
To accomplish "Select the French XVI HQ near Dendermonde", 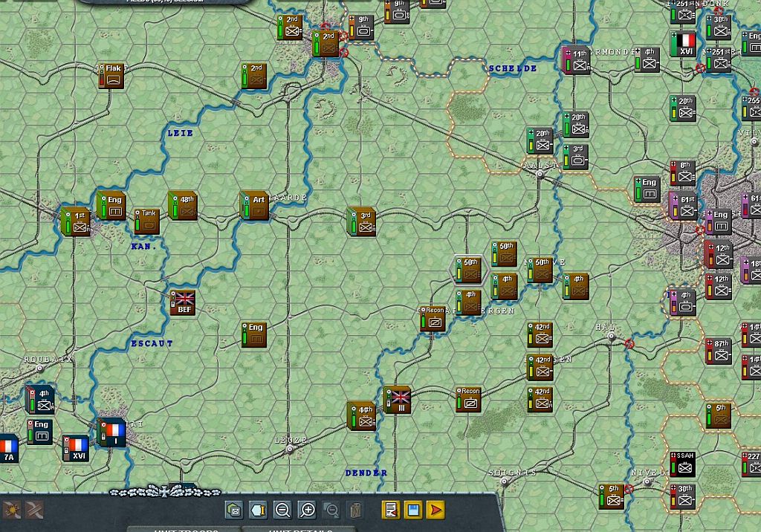I will 683,44.
